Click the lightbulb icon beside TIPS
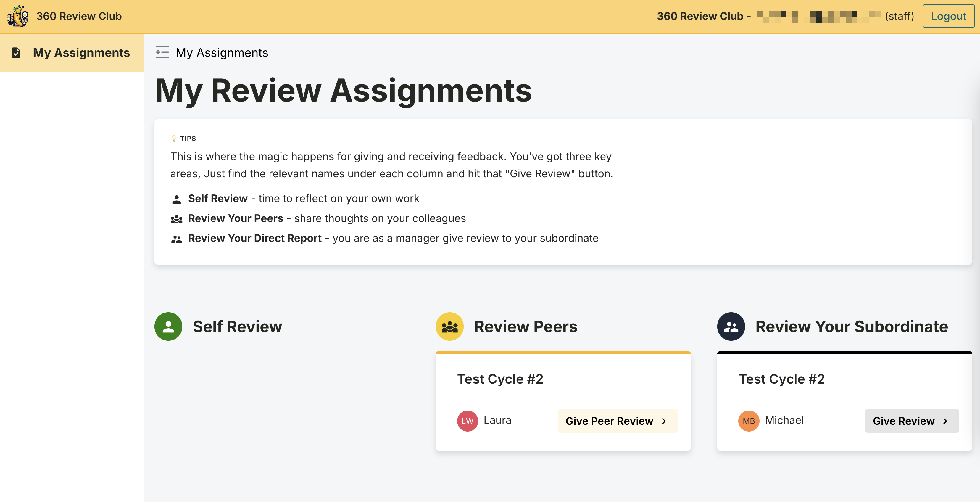 (x=174, y=139)
